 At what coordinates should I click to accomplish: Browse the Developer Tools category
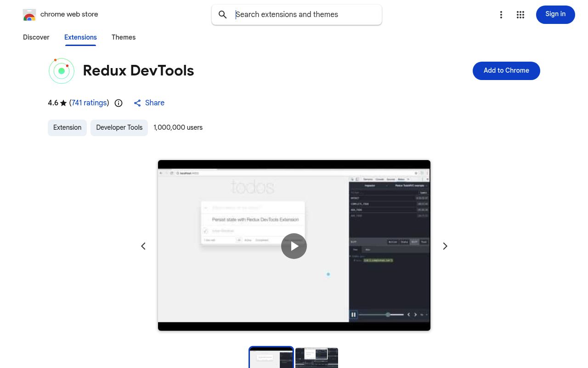[x=119, y=128]
